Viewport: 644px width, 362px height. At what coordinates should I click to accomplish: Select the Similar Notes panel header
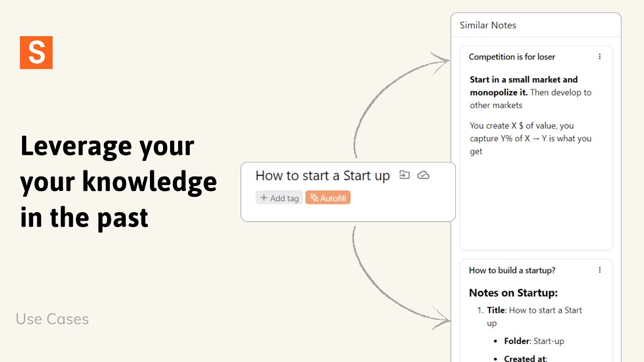488,25
